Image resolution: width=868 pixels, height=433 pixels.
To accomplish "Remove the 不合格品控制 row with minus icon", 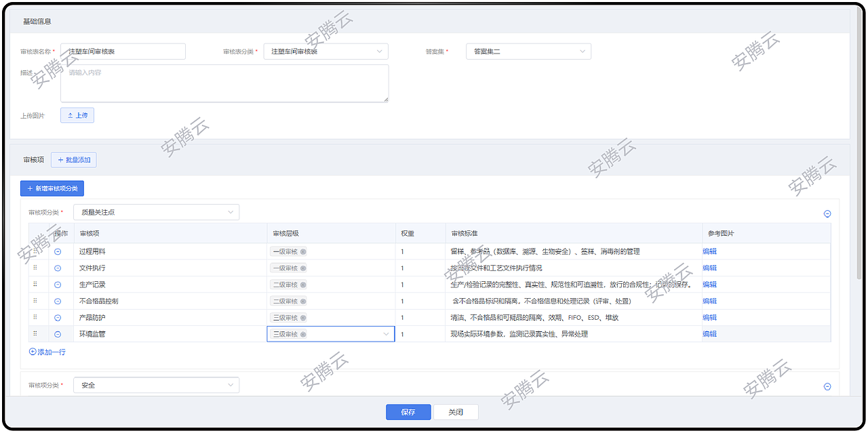I will [58, 301].
